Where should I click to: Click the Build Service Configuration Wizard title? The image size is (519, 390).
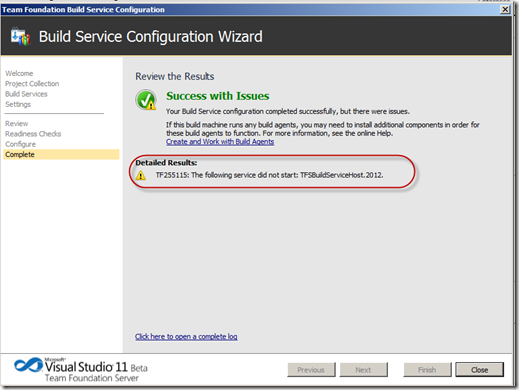[151, 36]
